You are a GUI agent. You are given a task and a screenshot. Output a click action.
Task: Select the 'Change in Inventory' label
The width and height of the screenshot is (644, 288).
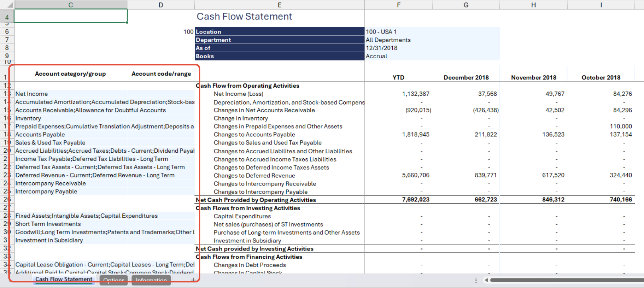click(x=241, y=118)
